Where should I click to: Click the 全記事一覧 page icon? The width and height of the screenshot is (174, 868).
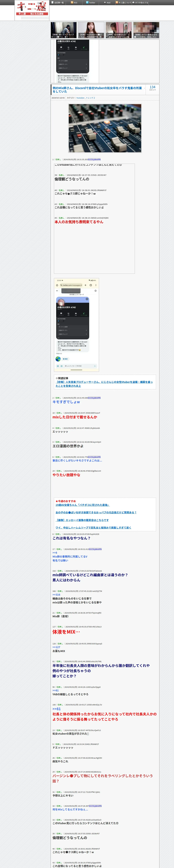click(52, 2)
